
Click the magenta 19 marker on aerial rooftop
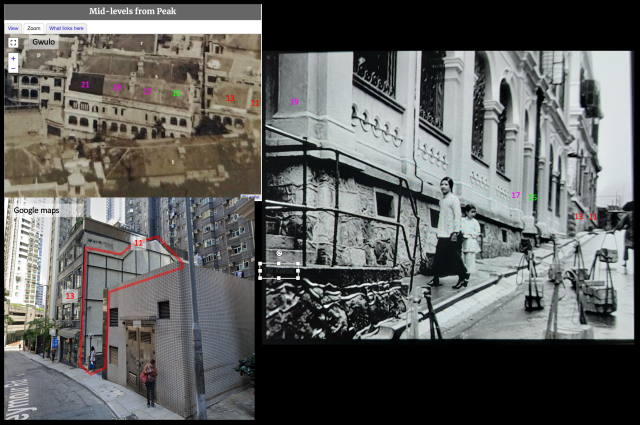coord(118,87)
